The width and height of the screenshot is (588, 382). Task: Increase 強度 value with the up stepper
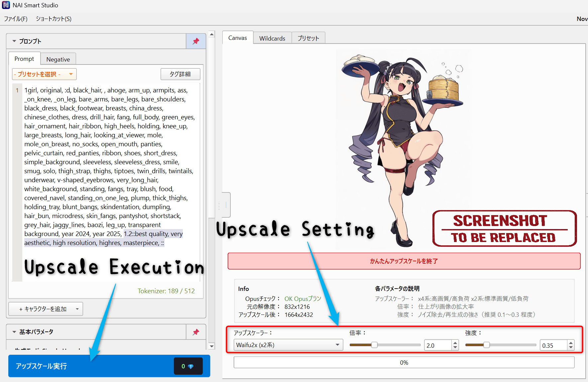(571, 342)
